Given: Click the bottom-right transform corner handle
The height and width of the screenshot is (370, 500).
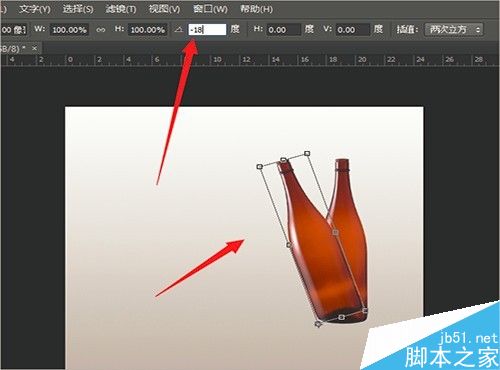Looking at the screenshot, I should click(x=365, y=311).
